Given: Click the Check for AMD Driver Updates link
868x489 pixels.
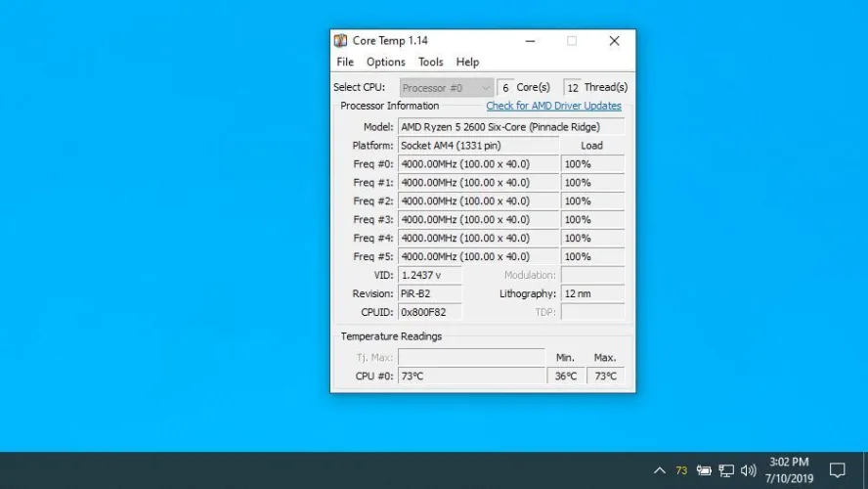Looking at the screenshot, I should point(553,106).
